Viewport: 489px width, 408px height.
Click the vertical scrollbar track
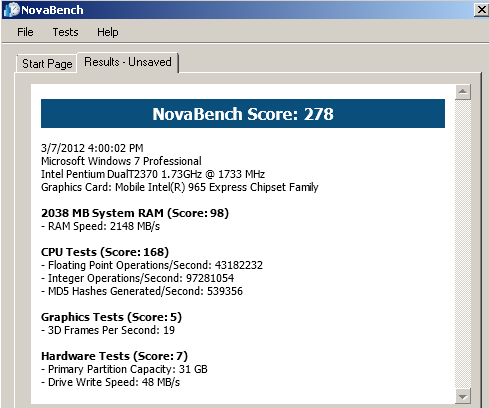pyautogui.click(x=463, y=244)
